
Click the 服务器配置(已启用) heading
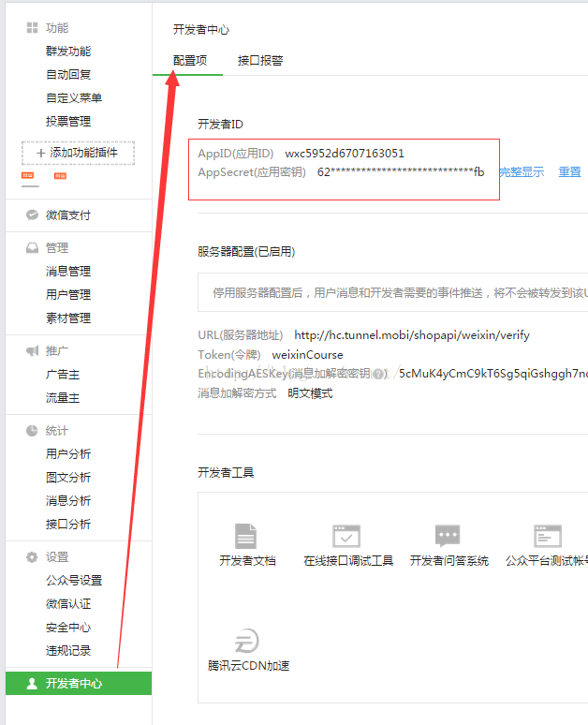246,252
